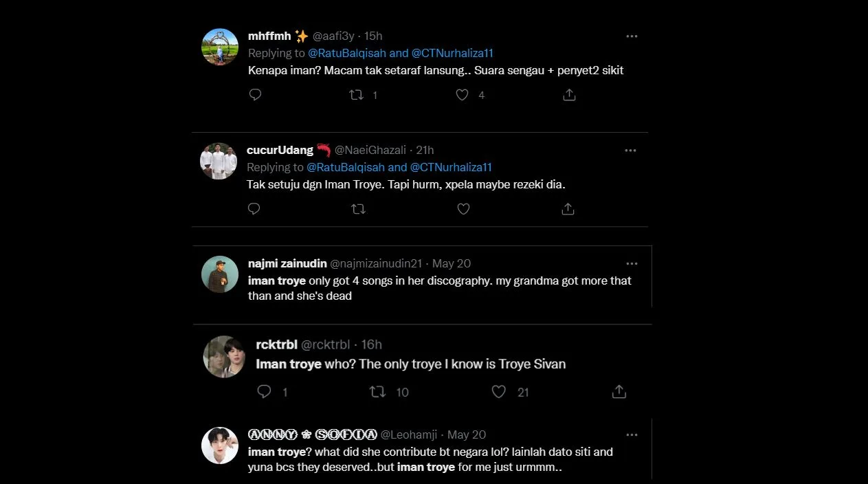This screenshot has width=868, height=484.
Task: Like rcktrbl's tweet with 21 likes
Action: coord(499,391)
